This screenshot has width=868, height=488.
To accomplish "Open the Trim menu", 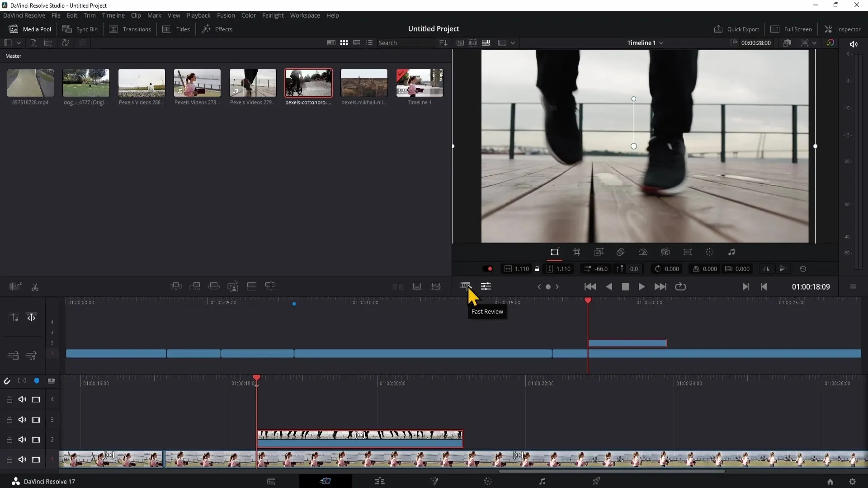I will 90,15.
